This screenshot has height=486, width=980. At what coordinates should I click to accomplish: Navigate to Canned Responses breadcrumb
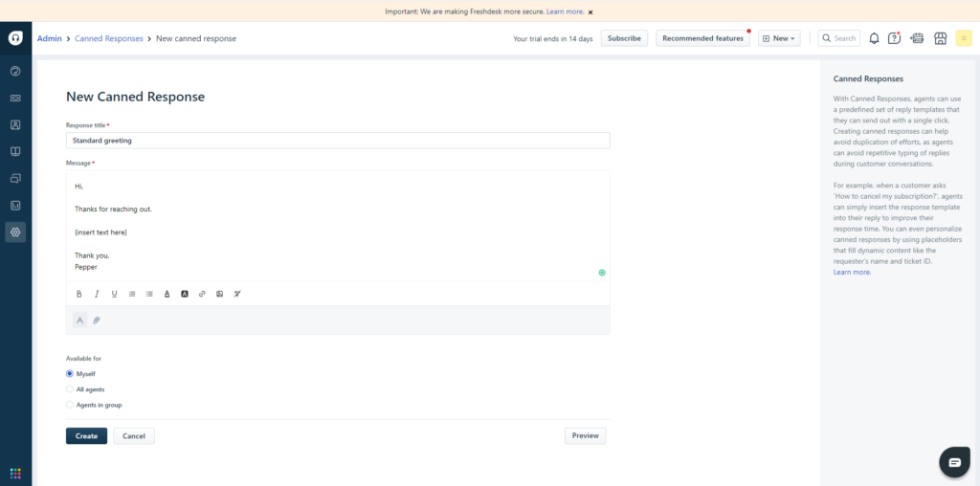109,38
